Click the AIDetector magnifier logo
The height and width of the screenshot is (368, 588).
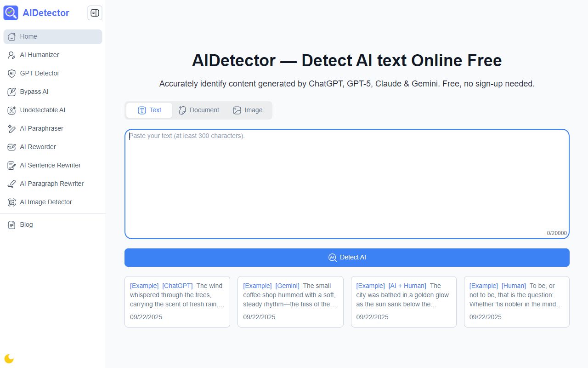pyautogui.click(x=11, y=12)
